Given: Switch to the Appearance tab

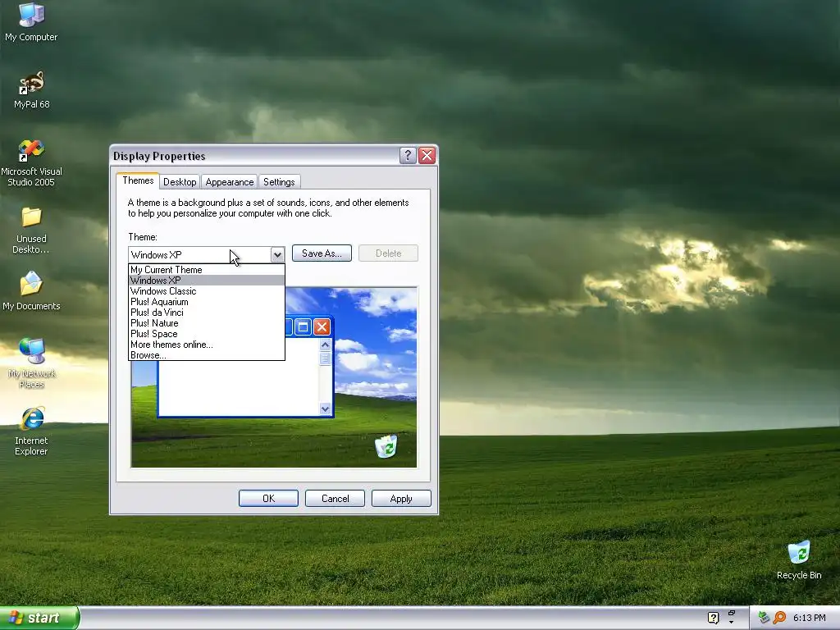Looking at the screenshot, I should pos(230,181).
